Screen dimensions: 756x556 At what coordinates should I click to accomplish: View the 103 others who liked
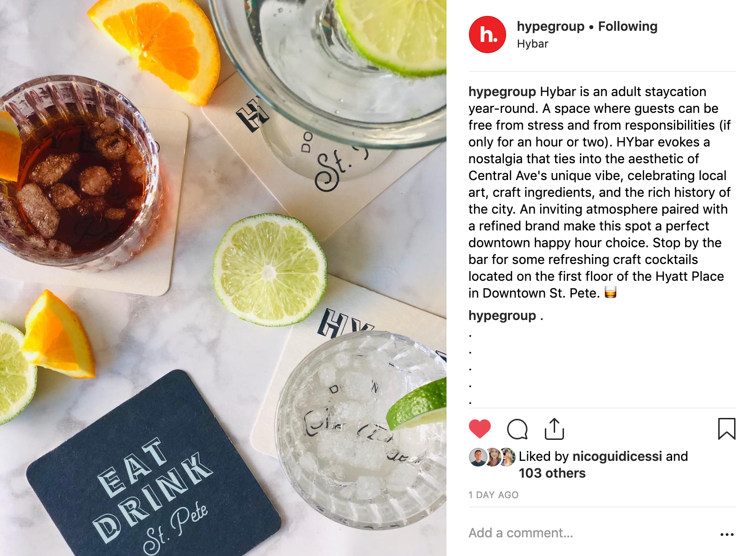click(x=552, y=473)
